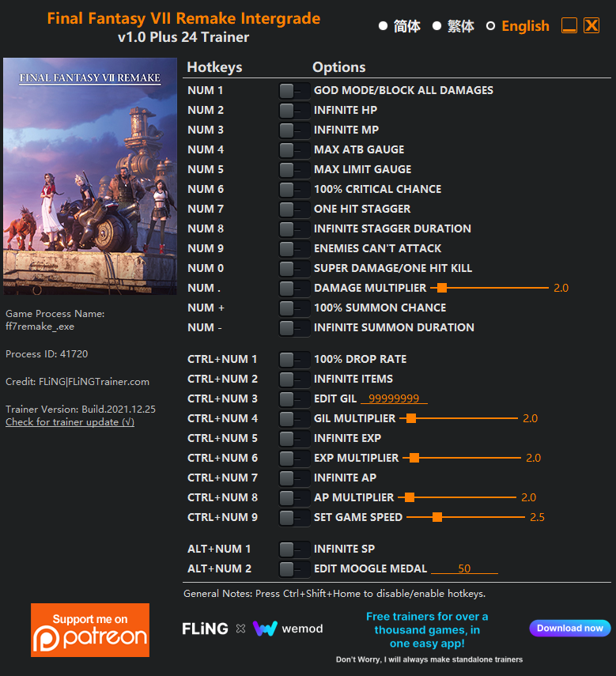Select Simplified Chinese language radio button
The height and width of the screenshot is (676, 616).
click(x=383, y=26)
